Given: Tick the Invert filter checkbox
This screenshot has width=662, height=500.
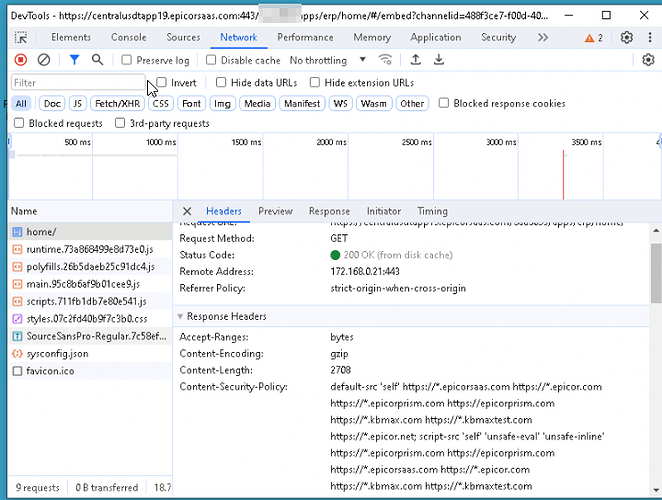Looking at the screenshot, I should click(x=162, y=82).
